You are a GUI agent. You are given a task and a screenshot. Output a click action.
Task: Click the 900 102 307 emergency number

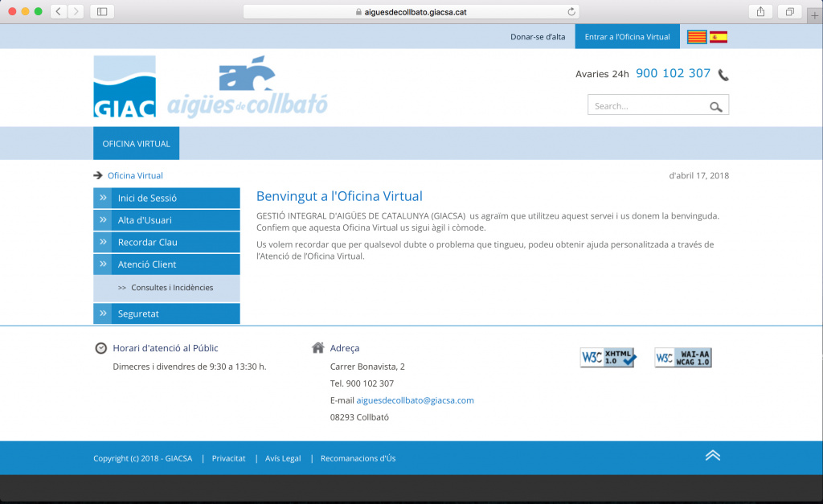[673, 73]
